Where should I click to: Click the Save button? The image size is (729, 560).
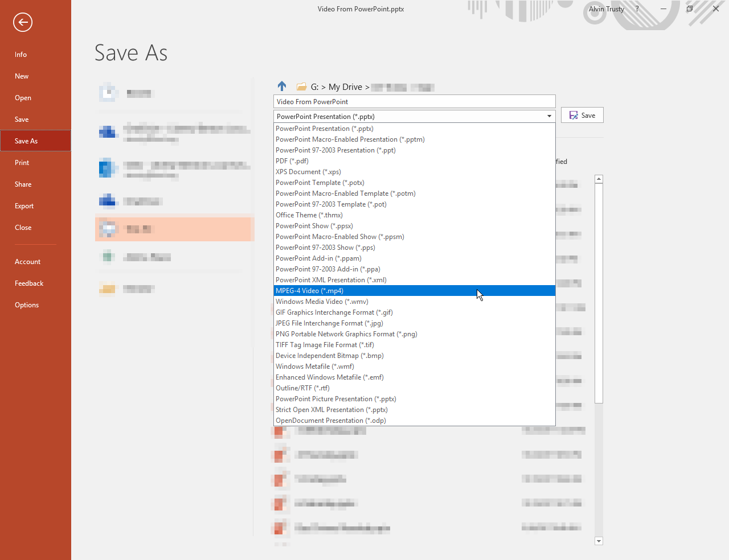coord(582,115)
